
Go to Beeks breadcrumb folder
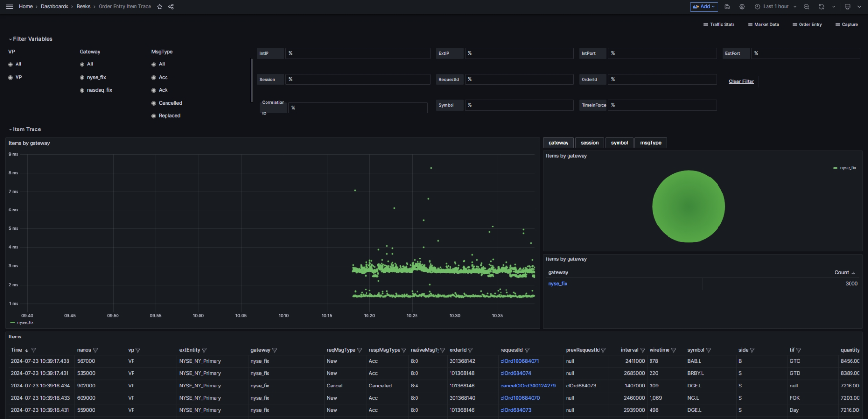click(83, 7)
